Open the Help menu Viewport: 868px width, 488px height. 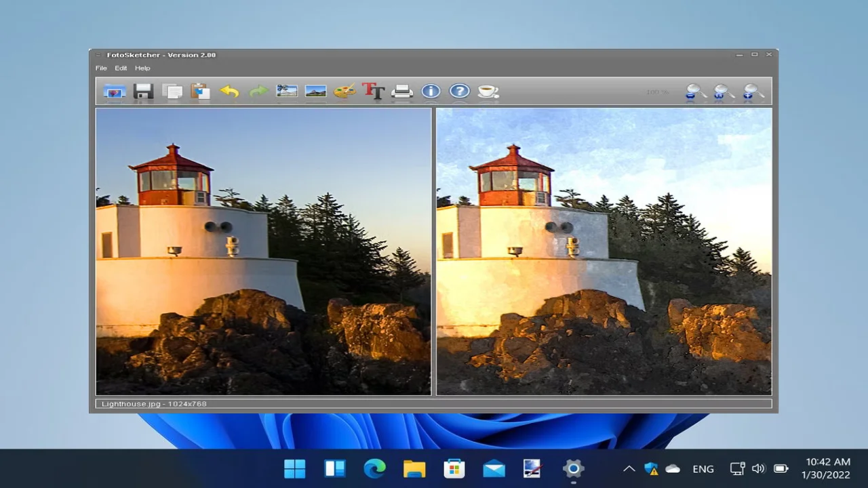coord(142,68)
